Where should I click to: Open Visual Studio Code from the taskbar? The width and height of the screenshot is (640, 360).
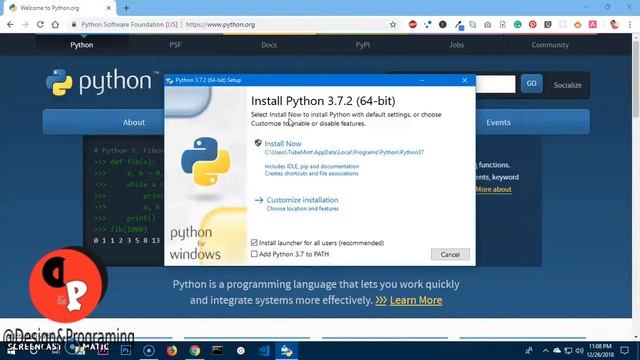[x=264, y=351]
